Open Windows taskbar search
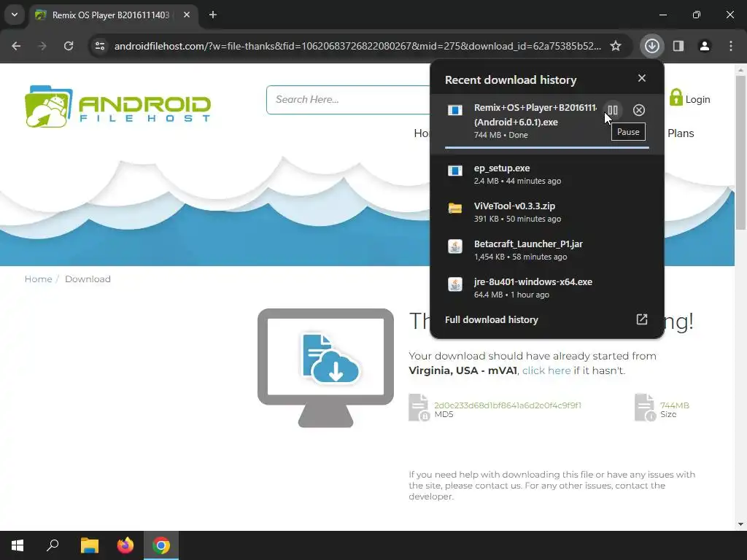Image resolution: width=747 pixels, height=560 pixels. point(53,545)
